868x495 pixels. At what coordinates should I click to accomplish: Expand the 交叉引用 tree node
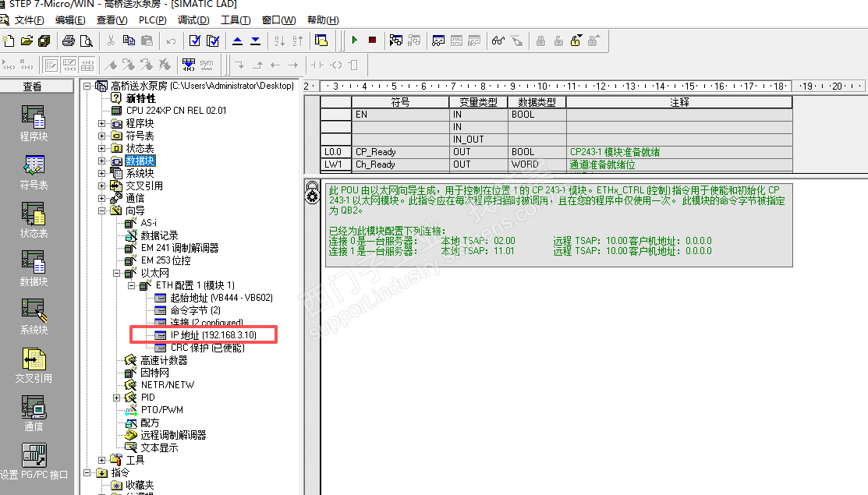pos(102,186)
